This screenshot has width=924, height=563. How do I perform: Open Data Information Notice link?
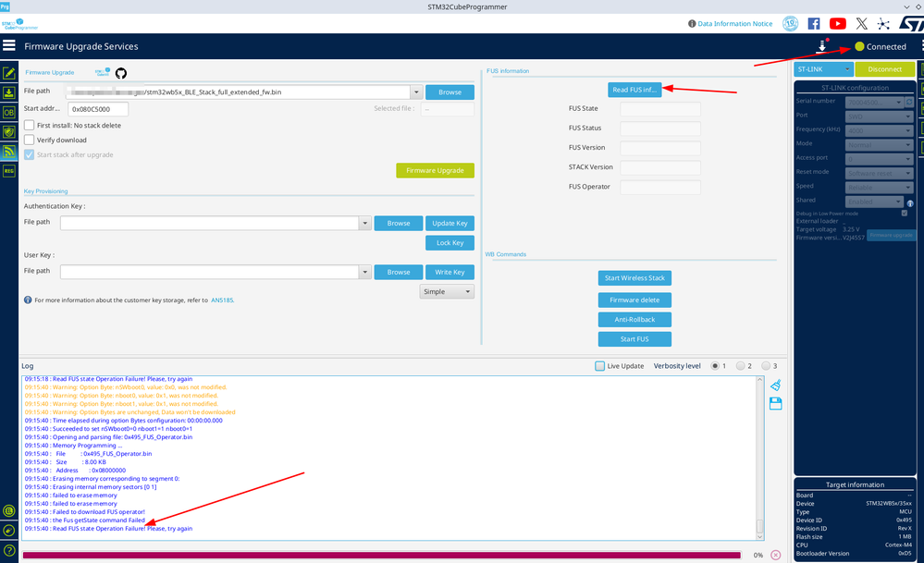point(734,23)
